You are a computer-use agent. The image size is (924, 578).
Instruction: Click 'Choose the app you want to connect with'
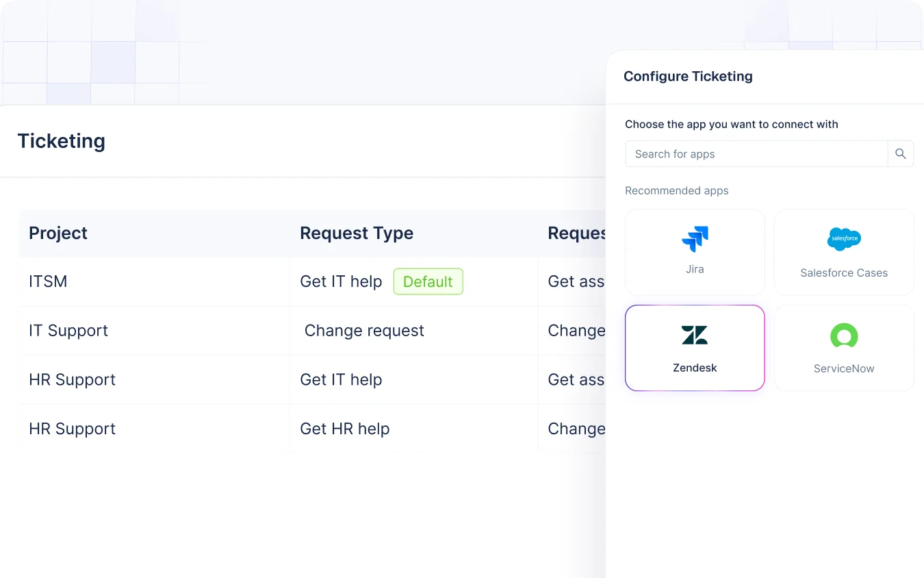[x=732, y=125]
